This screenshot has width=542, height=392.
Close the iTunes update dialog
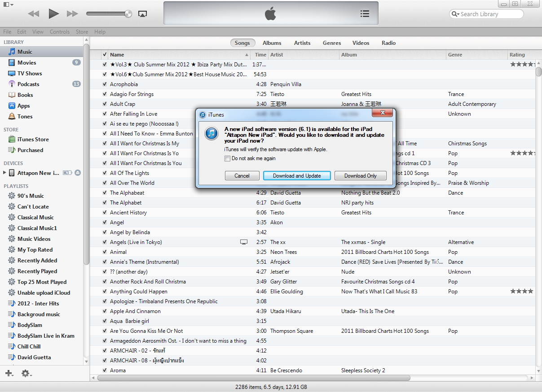[x=383, y=113]
